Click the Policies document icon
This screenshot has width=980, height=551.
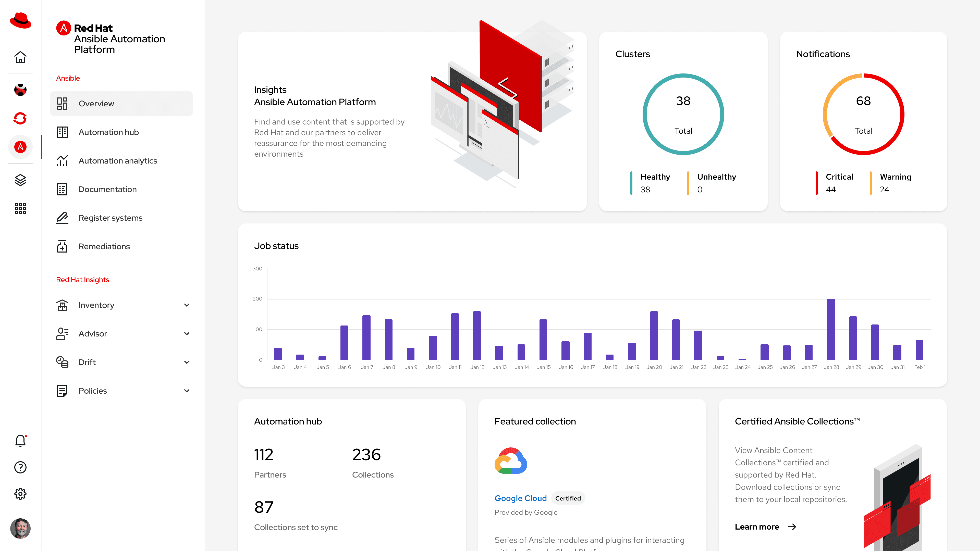tap(62, 391)
